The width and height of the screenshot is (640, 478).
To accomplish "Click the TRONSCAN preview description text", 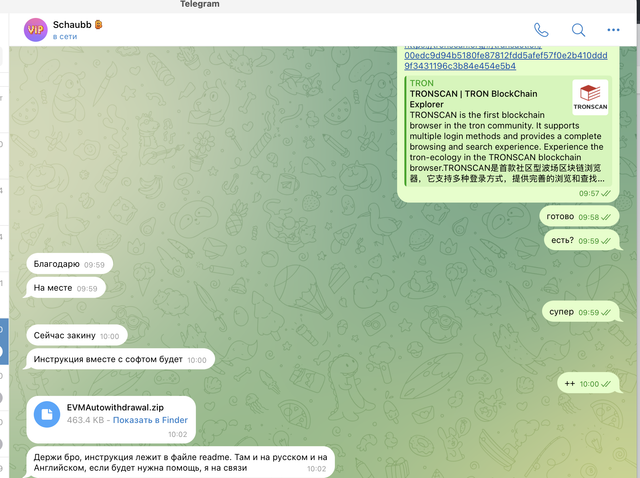I will [506, 147].
